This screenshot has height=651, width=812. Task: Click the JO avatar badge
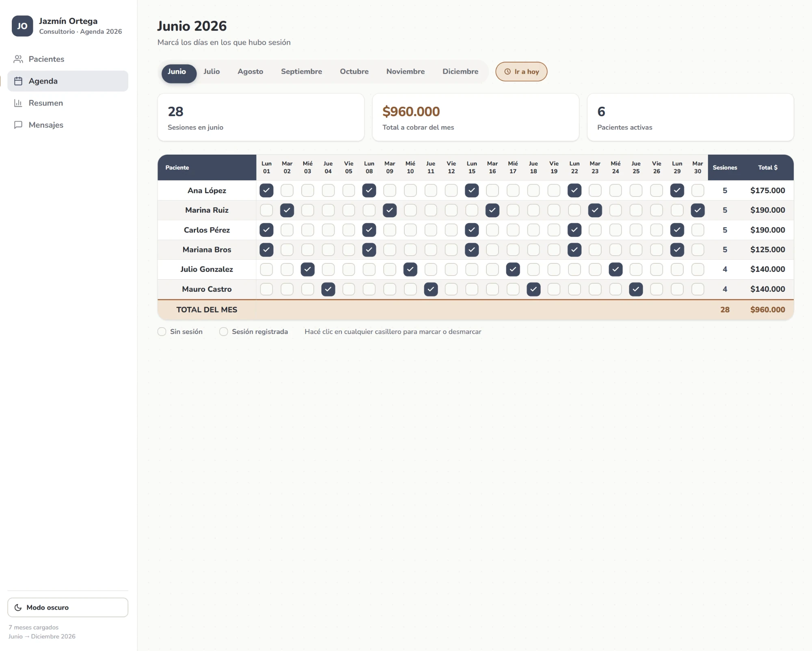(x=22, y=26)
